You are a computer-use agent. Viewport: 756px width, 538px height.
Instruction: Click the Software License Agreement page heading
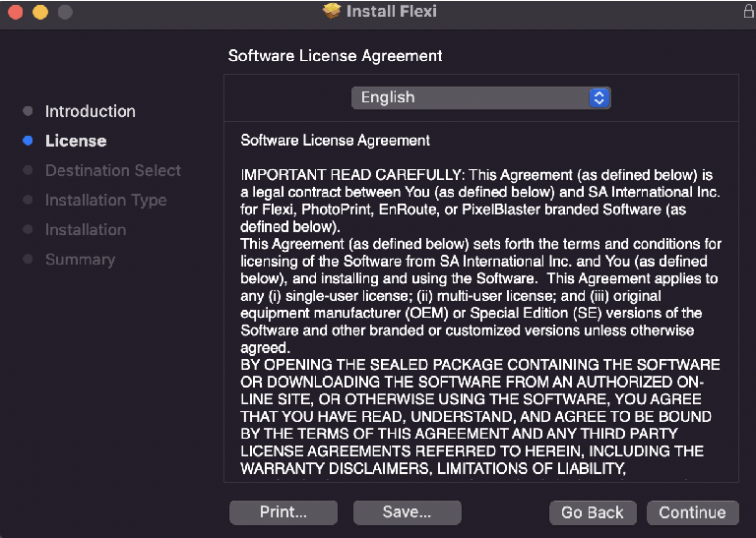point(335,56)
